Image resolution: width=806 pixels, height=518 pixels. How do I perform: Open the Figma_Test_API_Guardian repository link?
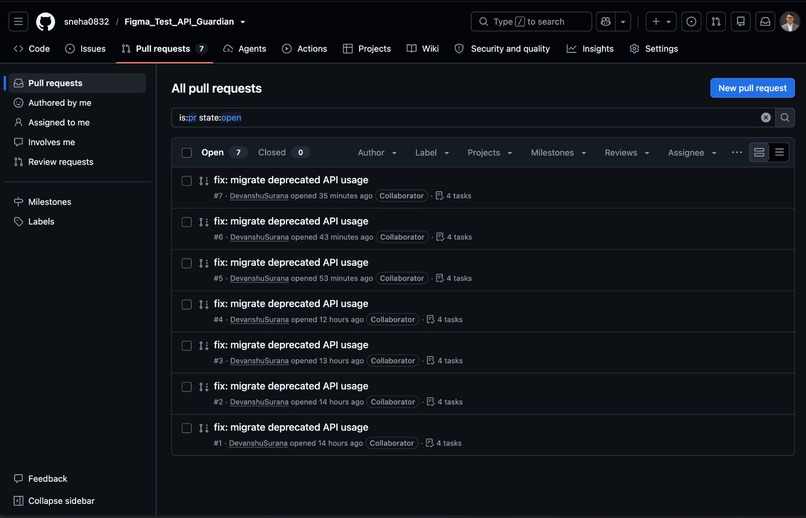[179, 22]
